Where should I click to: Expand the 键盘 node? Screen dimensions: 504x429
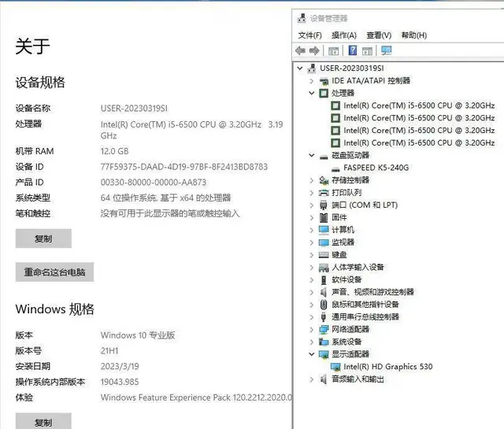(x=311, y=255)
